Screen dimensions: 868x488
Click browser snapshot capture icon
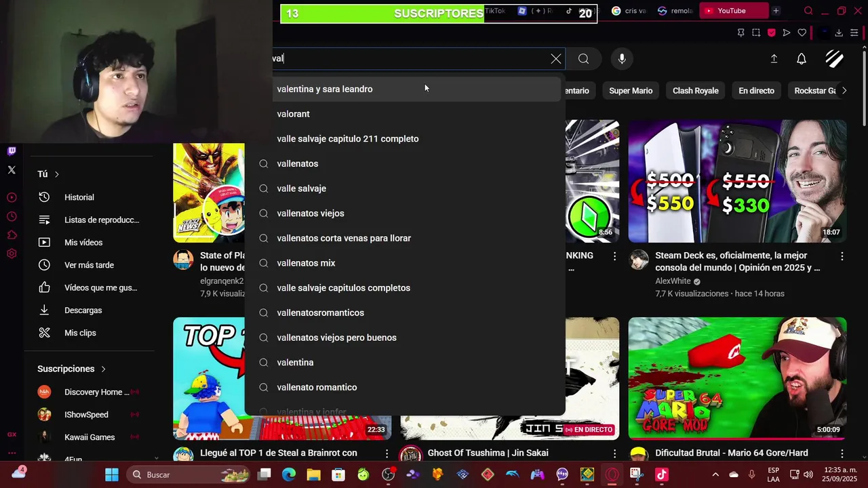point(756,33)
